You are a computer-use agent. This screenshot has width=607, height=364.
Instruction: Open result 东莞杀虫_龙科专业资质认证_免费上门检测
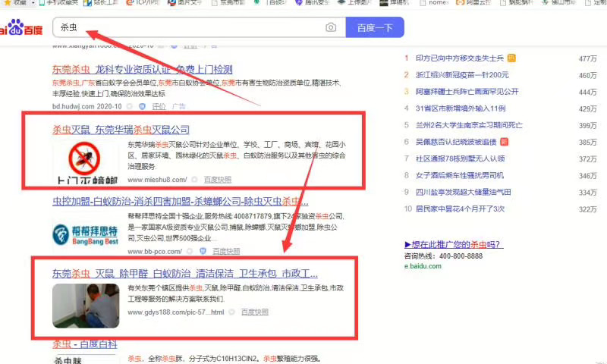click(143, 70)
